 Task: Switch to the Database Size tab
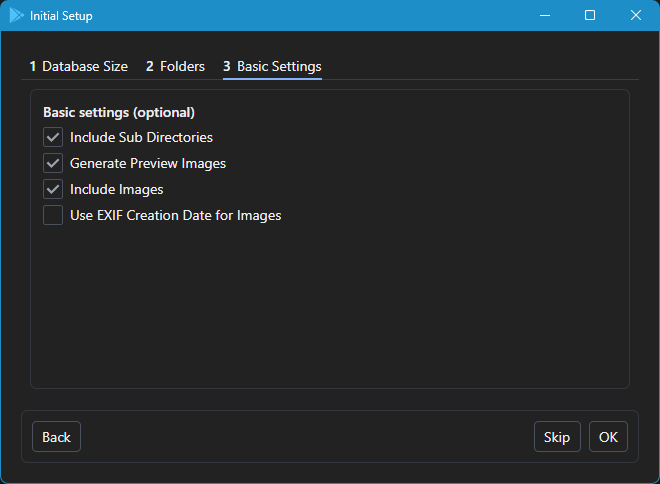[78, 66]
